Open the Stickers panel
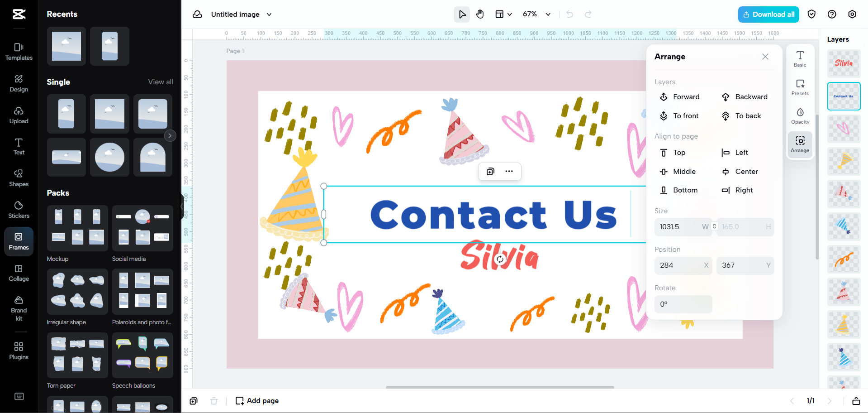This screenshot has width=868, height=413. (18, 209)
